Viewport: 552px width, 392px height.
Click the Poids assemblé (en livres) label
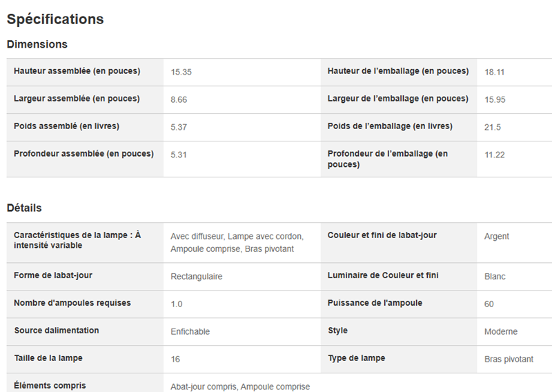click(x=66, y=126)
